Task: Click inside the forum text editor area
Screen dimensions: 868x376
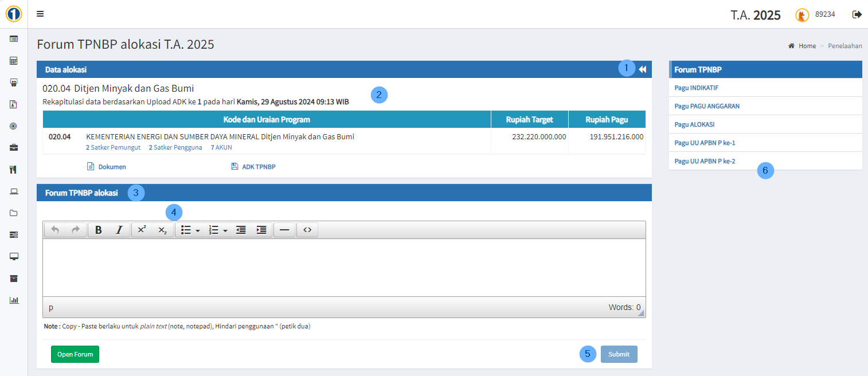Action: click(344, 267)
